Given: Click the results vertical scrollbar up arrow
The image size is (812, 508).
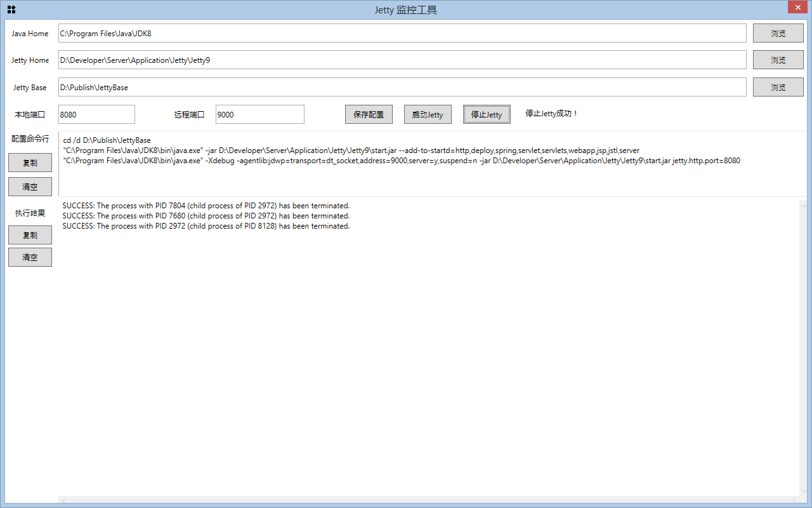Looking at the screenshot, I should tap(804, 205).
